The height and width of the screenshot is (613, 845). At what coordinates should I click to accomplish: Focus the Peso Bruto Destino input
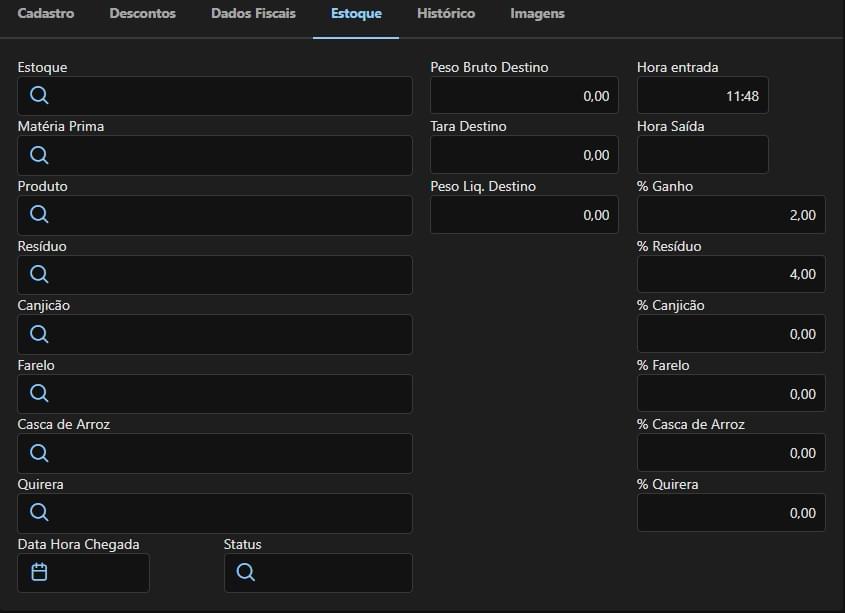[x=524, y=96]
